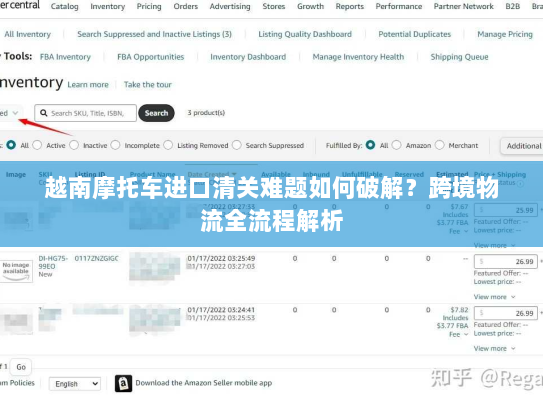Viewport: 543px width, 408px height.
Task: Open Manage Inventory Health link
Action: pos(358,57)
